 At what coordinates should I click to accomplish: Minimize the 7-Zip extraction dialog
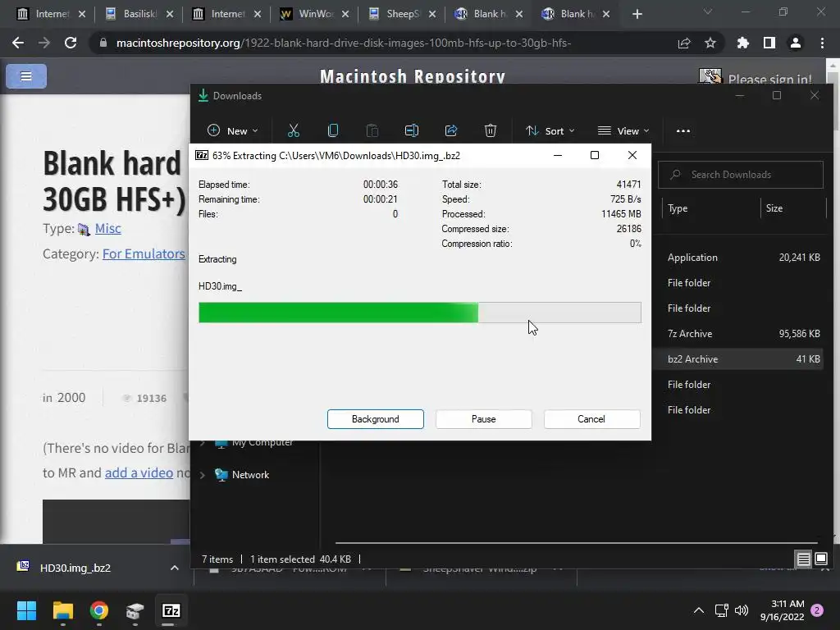point(558,155)
